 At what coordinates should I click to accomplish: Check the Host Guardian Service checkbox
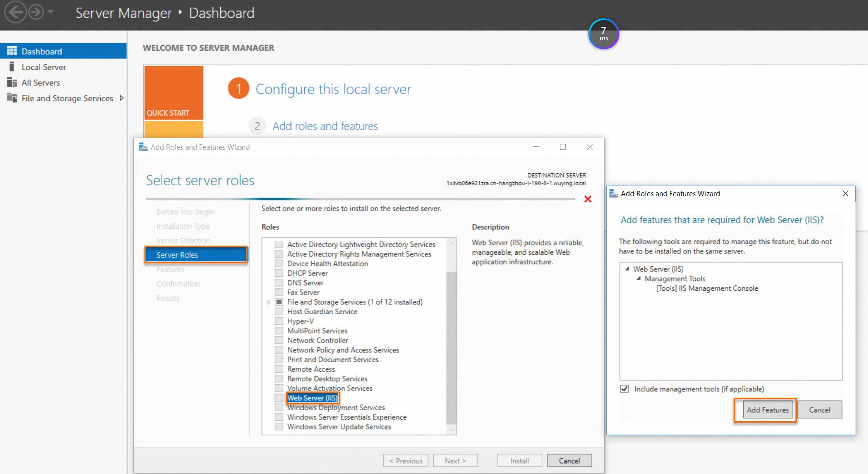click(279, 311)
